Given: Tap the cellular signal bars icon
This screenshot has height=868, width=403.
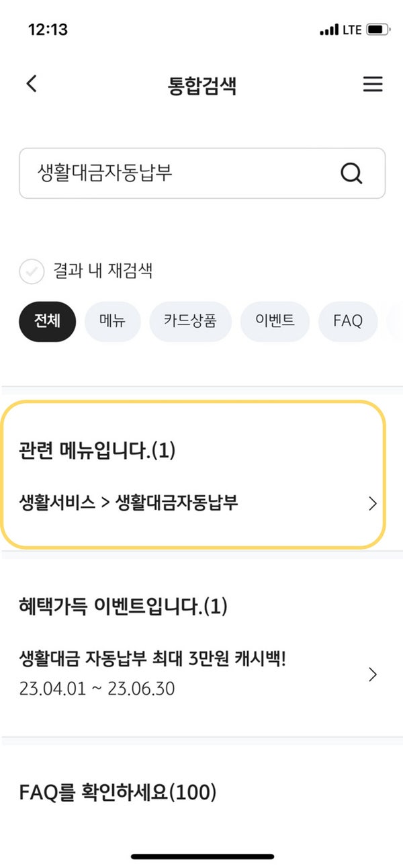Looking at the screenshot, I should click(329, 30).
